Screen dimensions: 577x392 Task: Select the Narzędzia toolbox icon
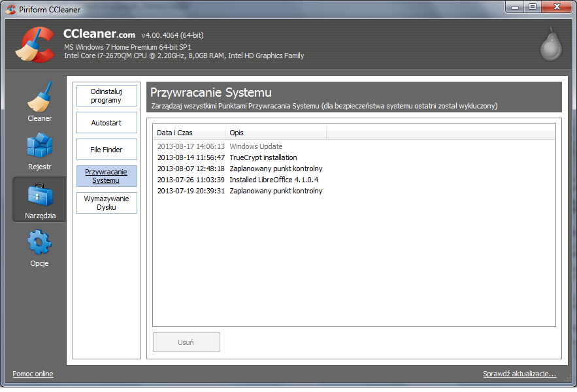coord(40,195)
